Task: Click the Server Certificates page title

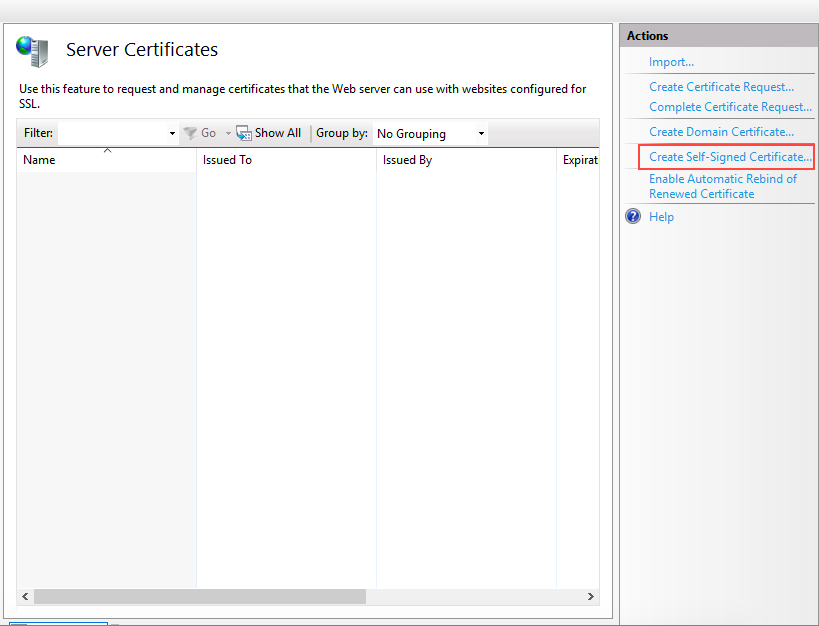Action: [x=142, y=50]
